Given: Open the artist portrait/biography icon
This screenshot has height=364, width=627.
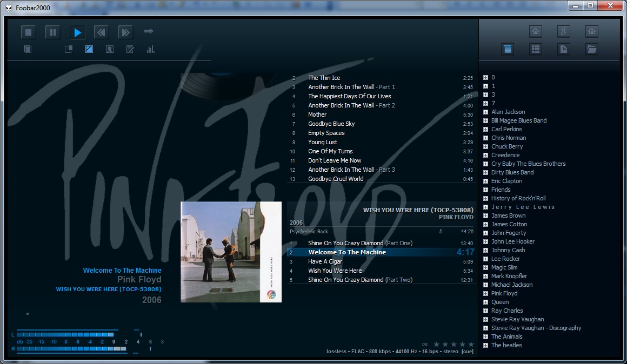Looking at the screenshot, I should (110, 49).
